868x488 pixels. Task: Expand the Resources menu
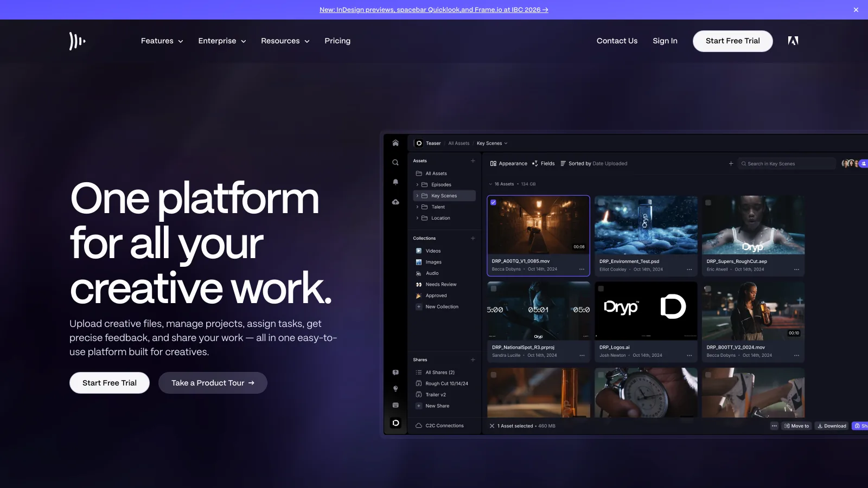click(x=285, y=41)
